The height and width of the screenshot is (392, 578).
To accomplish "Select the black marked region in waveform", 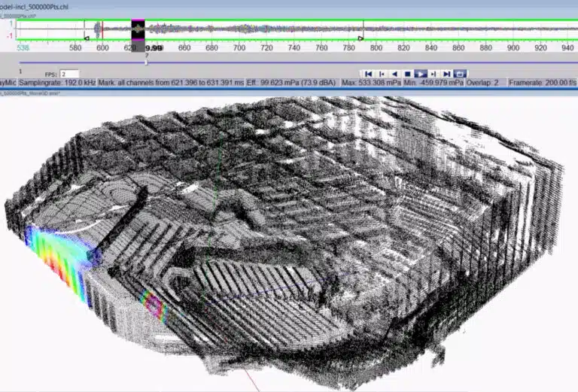I will pyautogui.click(x=138, y=30).
